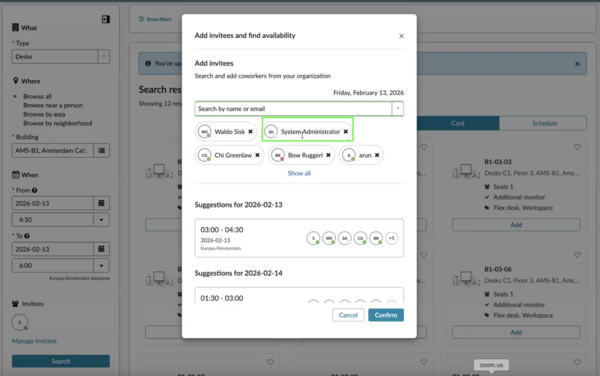Screen dimensions: 600x376
Task: Click the SA avatar in 03:00 suggestion
Action: (344, 238)
